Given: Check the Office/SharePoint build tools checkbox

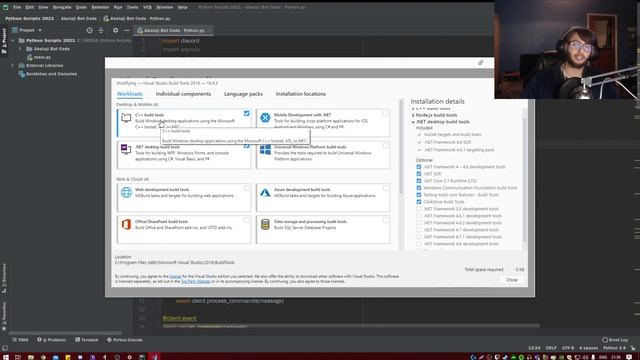Looking at the screenshot, I should pos(247,220).
